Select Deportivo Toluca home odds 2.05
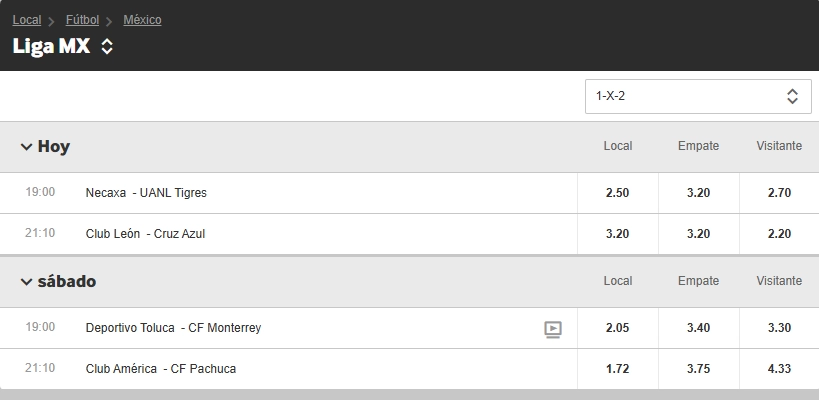819x400 pixels. point(617,328)
